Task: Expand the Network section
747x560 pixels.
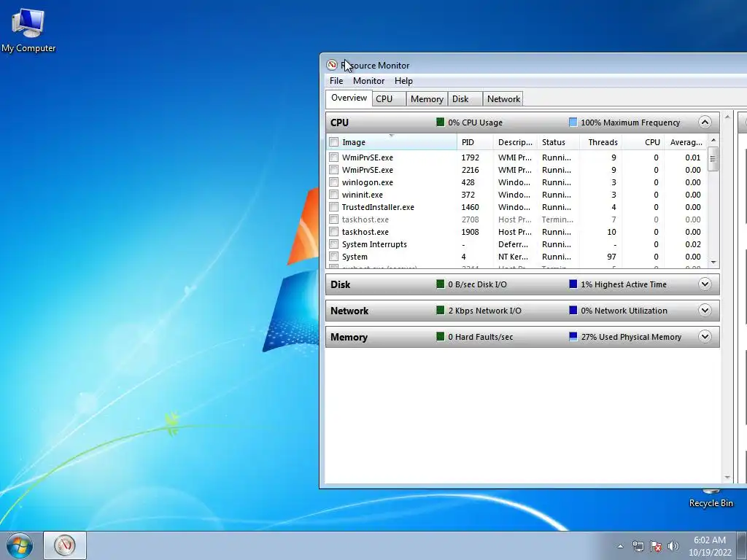Action: coord(705,311)
